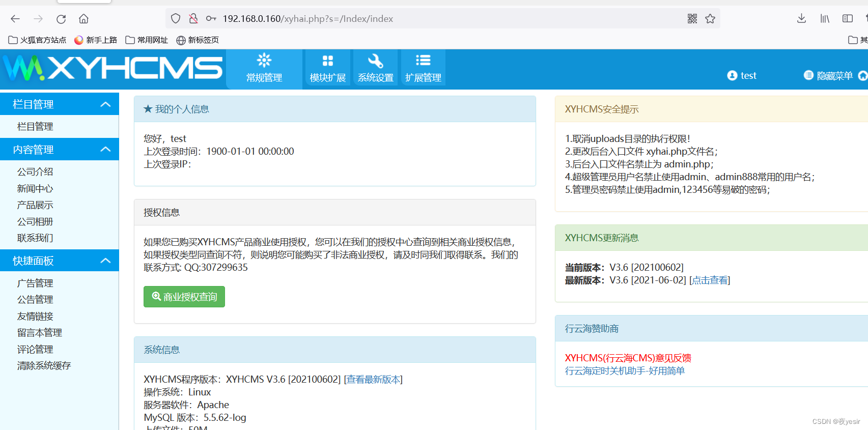
Task: Open the 扩展管理 top menu
Action: point(423,68)
